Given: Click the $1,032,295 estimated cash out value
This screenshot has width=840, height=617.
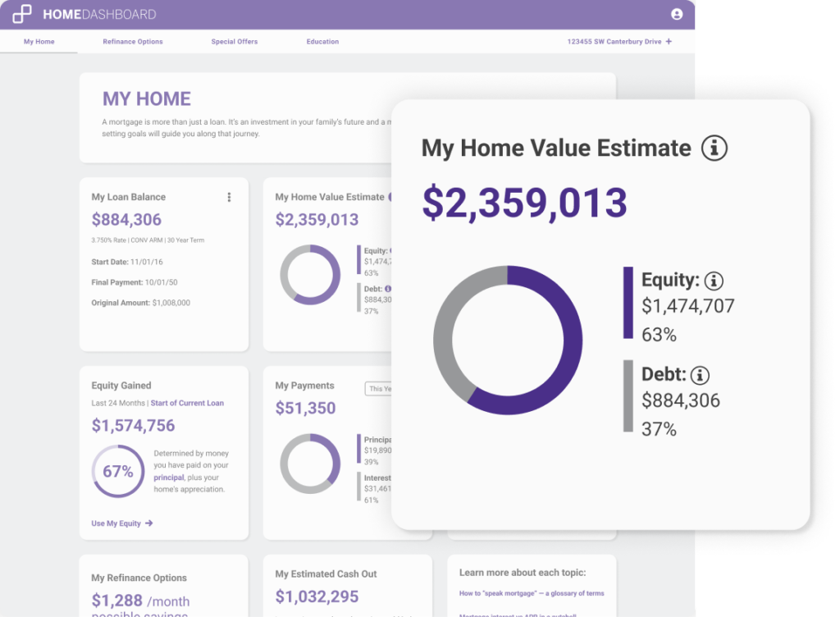Looking at the screenshot, I should coord(317,596).
